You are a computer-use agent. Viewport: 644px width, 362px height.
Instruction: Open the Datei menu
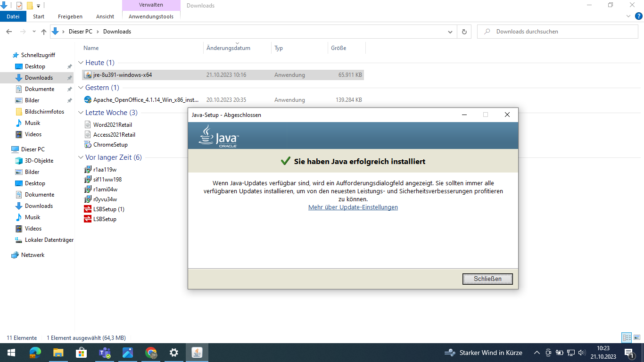[13, 16]
